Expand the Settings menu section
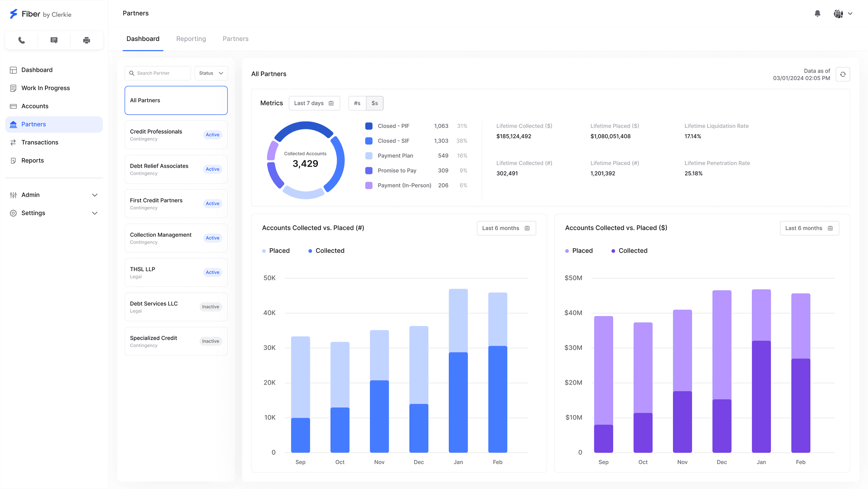868x489 pixels. pyautogui.click(x=54, y=213)
